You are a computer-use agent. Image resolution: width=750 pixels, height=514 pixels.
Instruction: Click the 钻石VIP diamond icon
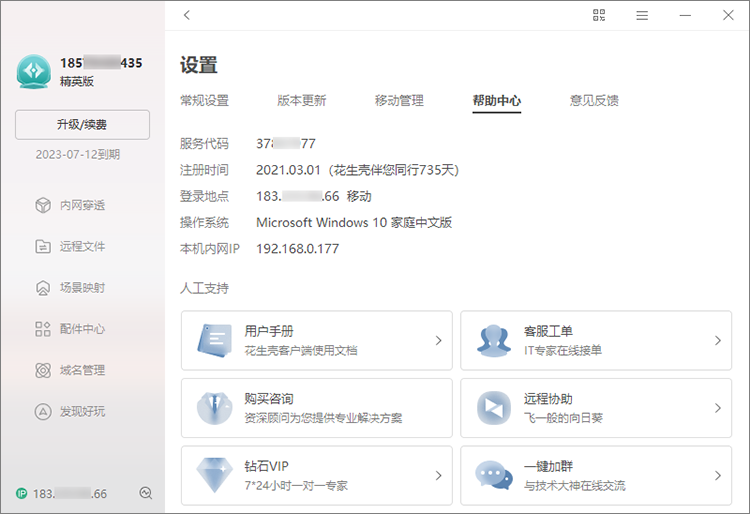click(214, 475)
